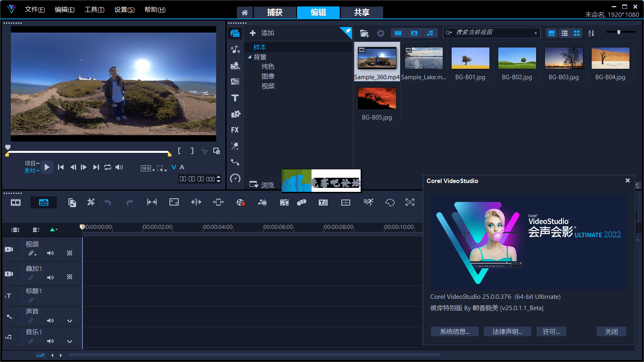
Task: Open the Sound Mixer tool
Action: click(262, 202)
